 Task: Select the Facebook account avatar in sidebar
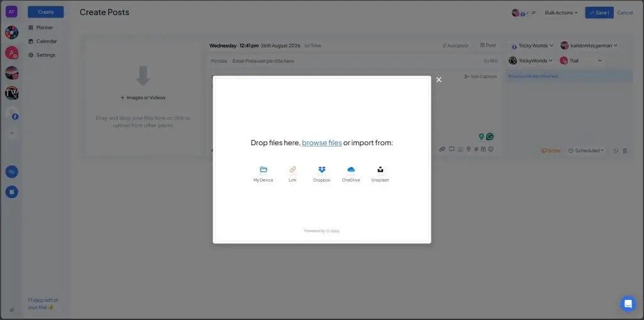coord(13,113)
